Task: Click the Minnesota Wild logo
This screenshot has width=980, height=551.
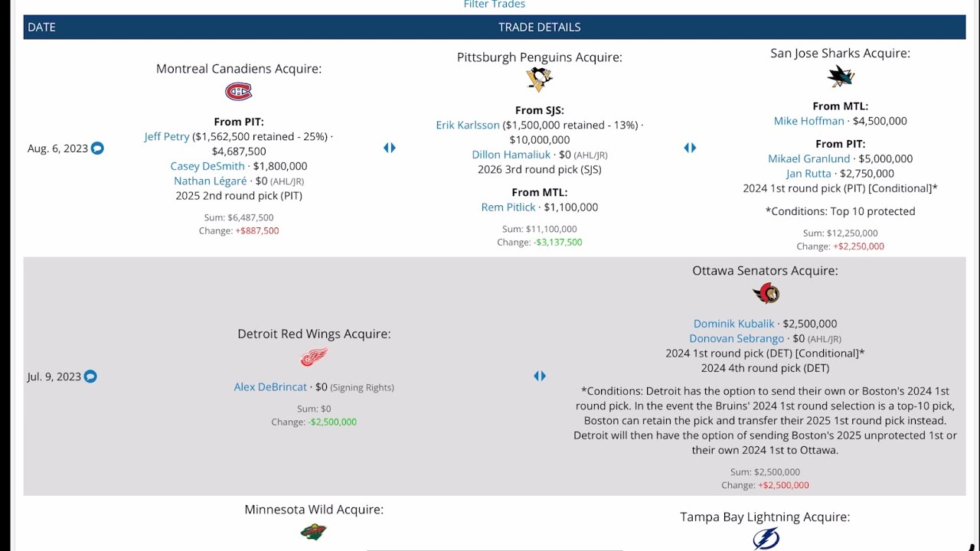Action: coord(313,532)
